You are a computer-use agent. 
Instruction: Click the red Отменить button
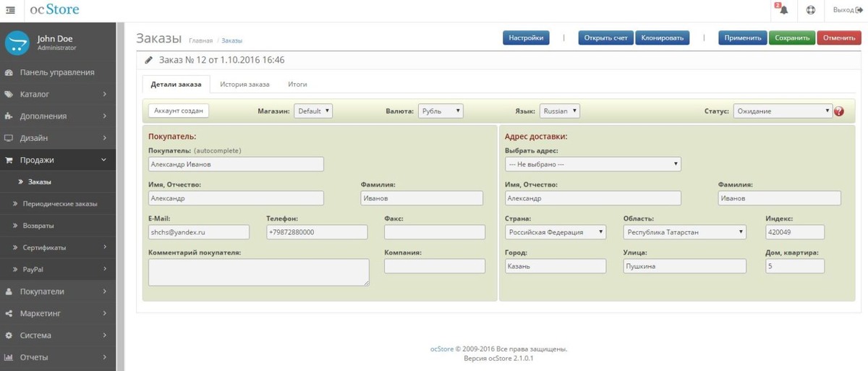click(x=839, y=38)
